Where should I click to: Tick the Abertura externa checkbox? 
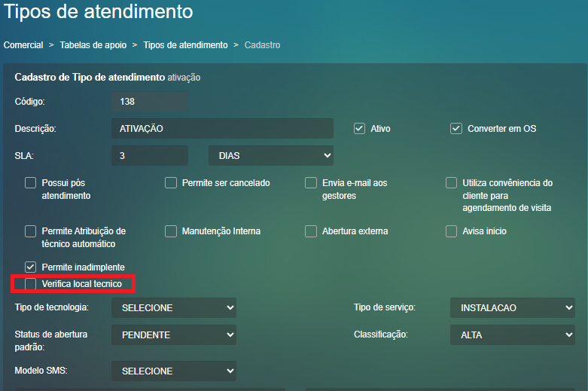(311, 231)
